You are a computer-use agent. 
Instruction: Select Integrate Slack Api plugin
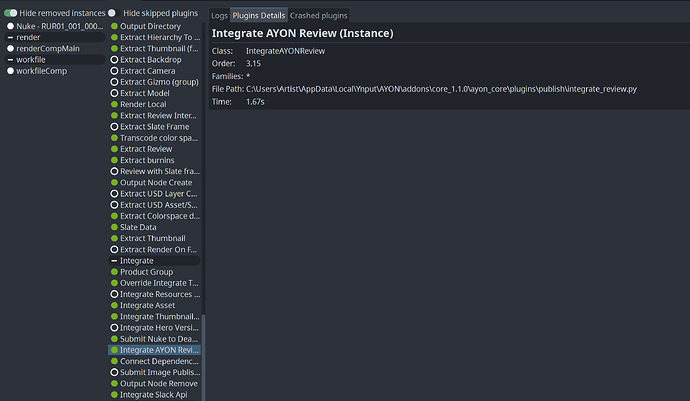154,395
